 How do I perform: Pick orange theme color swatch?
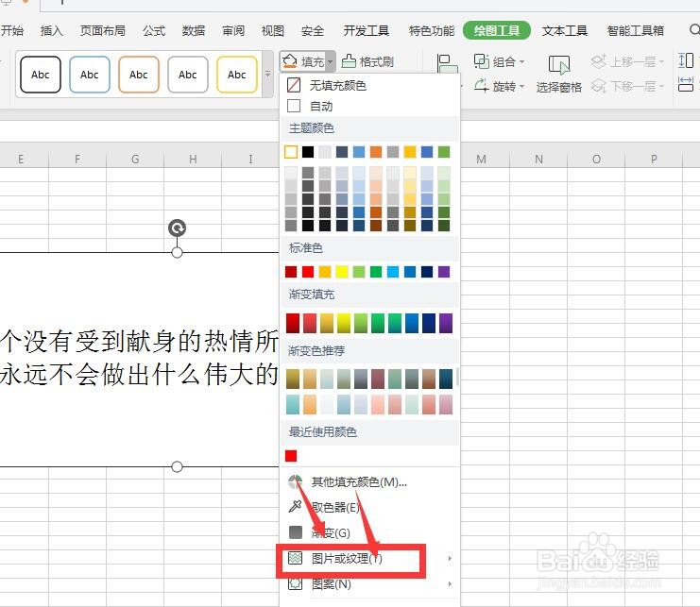376,152
